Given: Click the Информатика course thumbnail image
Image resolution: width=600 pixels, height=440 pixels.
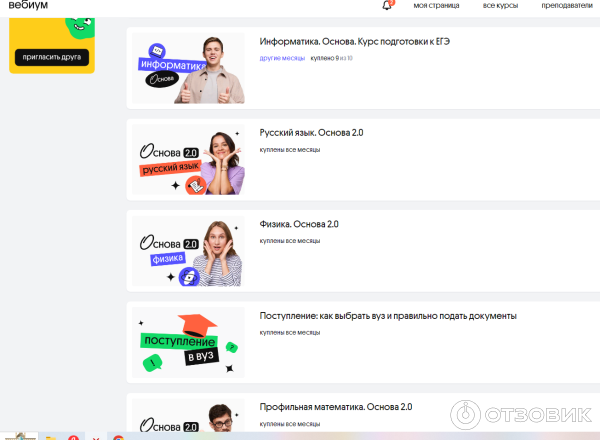Looking at the screenshot, I should [188, 68].
